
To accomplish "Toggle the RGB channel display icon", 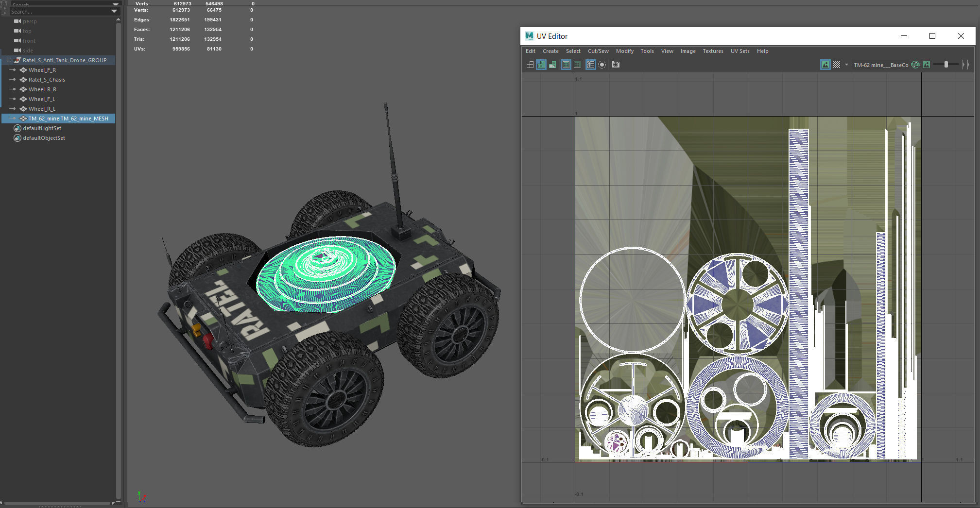I will coord(915,65).
